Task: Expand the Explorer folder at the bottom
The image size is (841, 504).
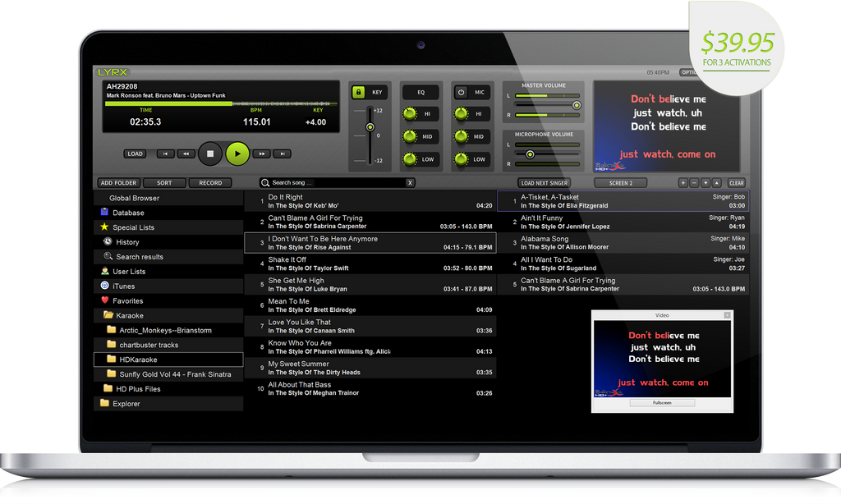Action: pos(104,403)
